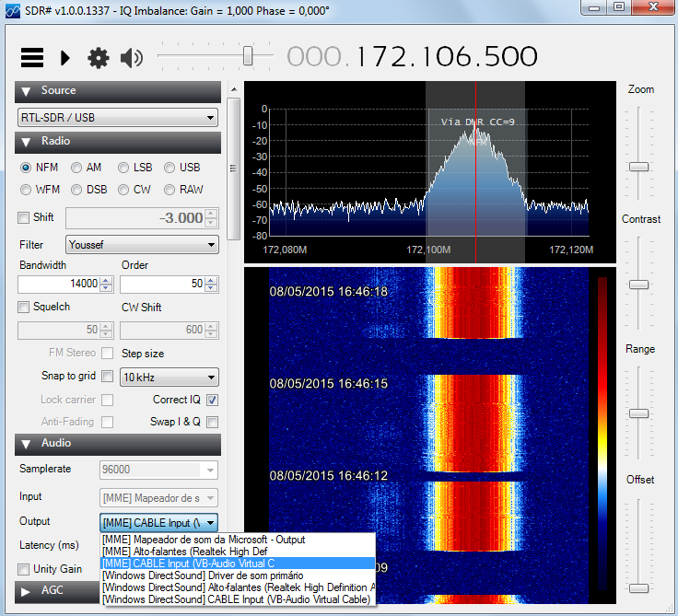This screenshot has height=616, width=678.
Task: Click the Order field showing 50
Action: pos(162,284)
